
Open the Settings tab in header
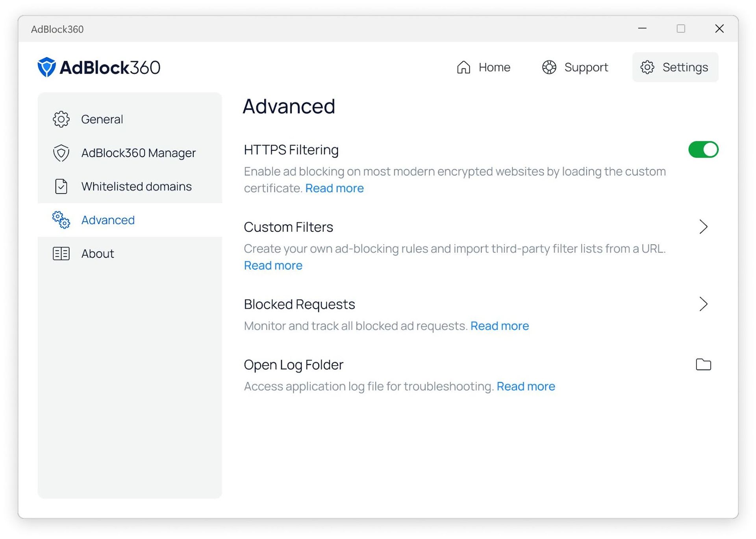675,67
